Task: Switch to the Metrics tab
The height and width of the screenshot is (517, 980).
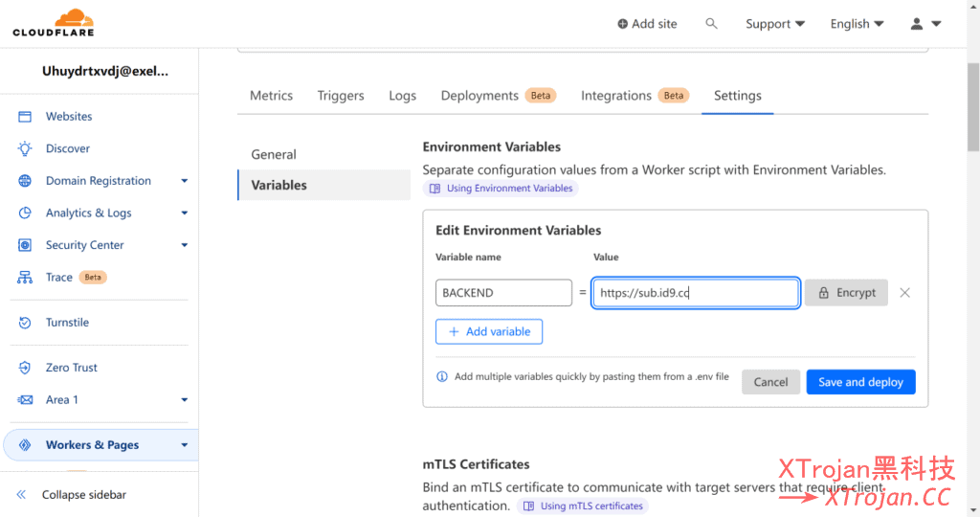Action: (x=271, y=96)
